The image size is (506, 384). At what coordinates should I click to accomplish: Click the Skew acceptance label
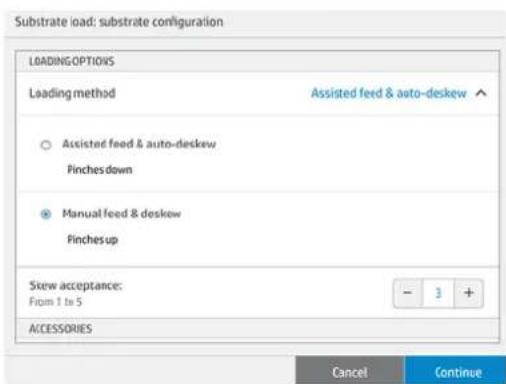point(76,286)
